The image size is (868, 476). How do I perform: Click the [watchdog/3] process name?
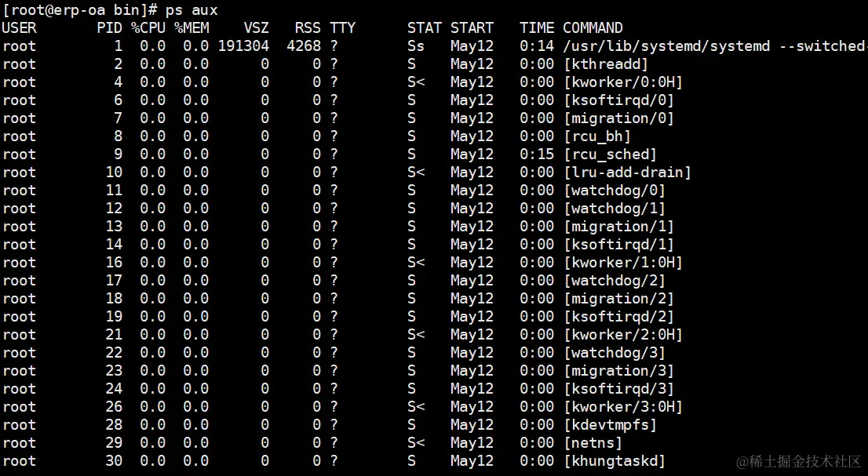(614, 353)
